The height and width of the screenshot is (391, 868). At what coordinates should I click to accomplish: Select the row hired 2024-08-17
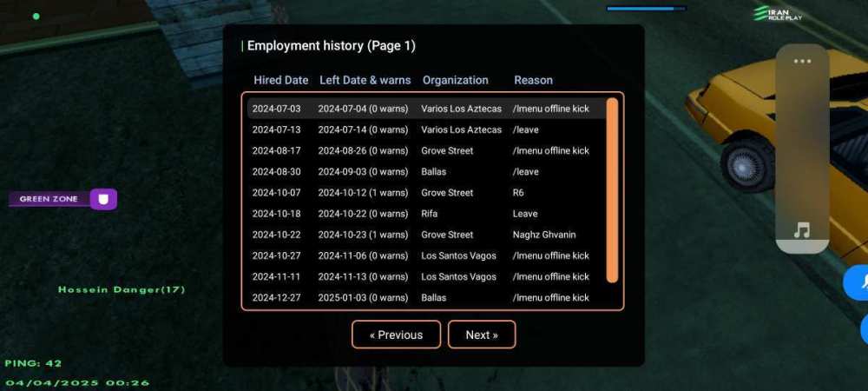click(x=426, y=150)
